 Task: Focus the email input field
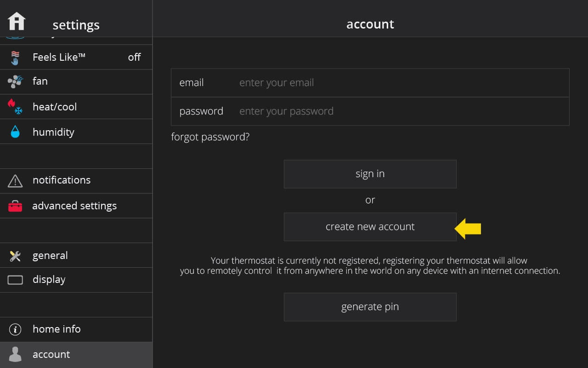pyautogui.click(x=370, y=83)
